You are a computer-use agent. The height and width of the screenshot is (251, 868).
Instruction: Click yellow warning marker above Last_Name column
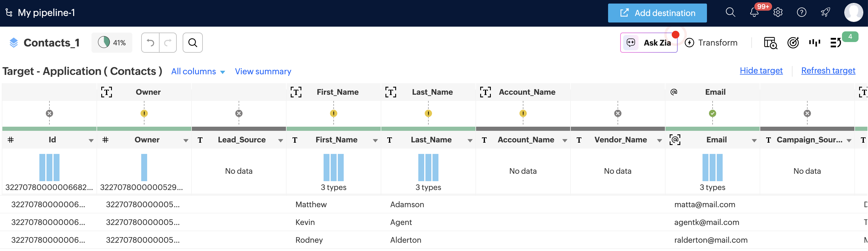click(428, 114)
